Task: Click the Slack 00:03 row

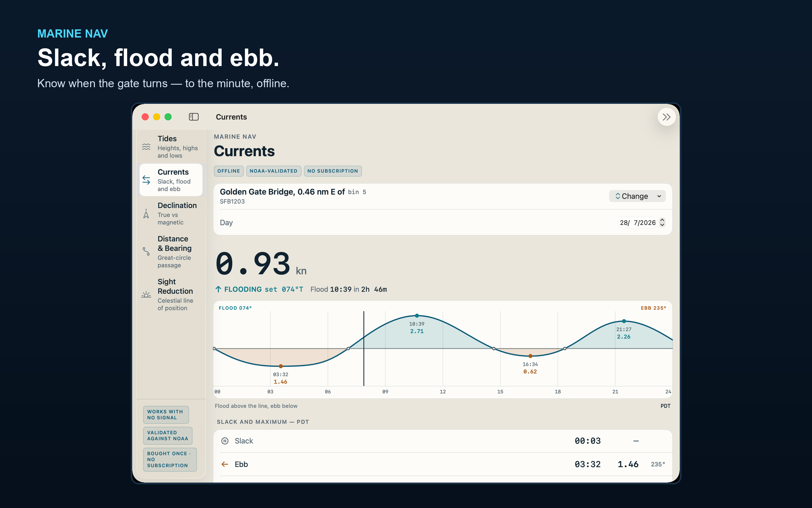Action: [x=443, y=441]
